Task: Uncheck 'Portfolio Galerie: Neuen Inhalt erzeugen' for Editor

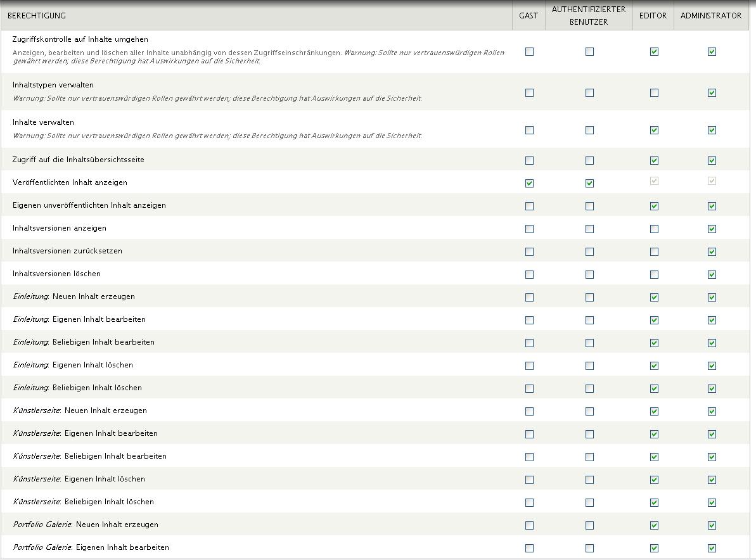Action: pyautogui.click(x=654, y=526)
